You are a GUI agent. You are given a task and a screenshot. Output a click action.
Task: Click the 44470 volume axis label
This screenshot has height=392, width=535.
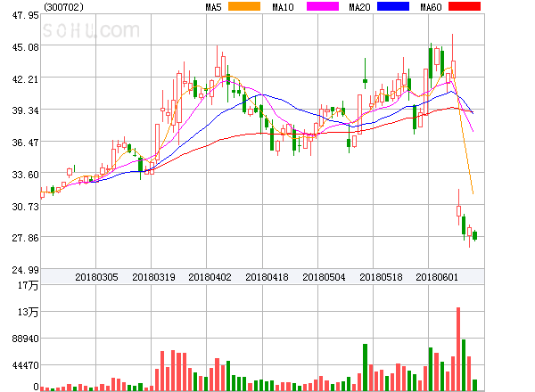pos(26,365)
